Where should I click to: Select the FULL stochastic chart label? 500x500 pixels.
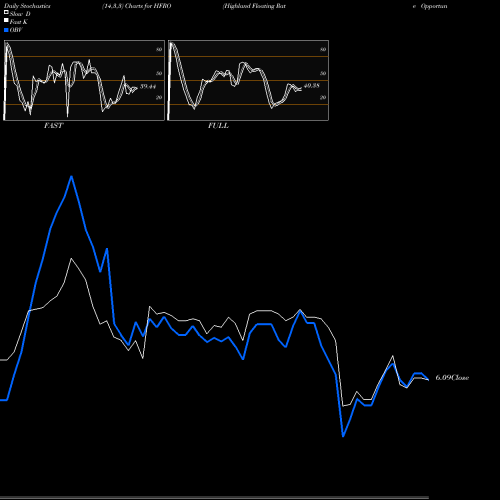218,126
